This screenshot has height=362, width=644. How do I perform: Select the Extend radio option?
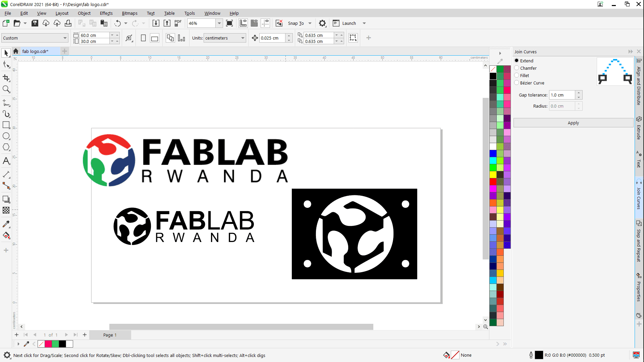coord(517,61)
